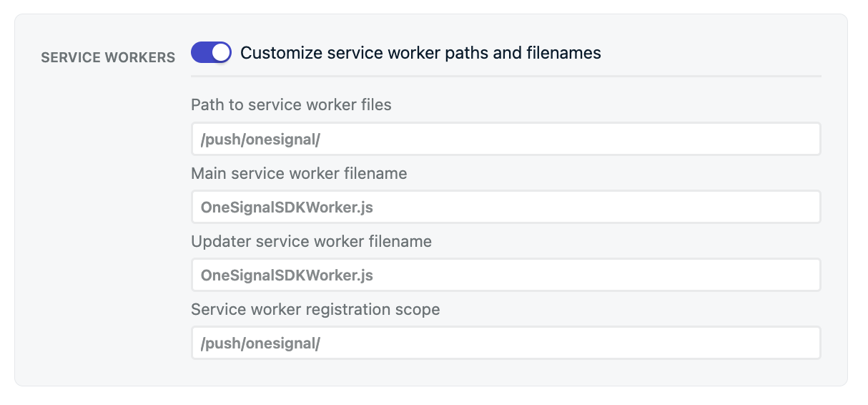Click the Service worker registration scope label
Screen dimensions: 868x405
315,309
